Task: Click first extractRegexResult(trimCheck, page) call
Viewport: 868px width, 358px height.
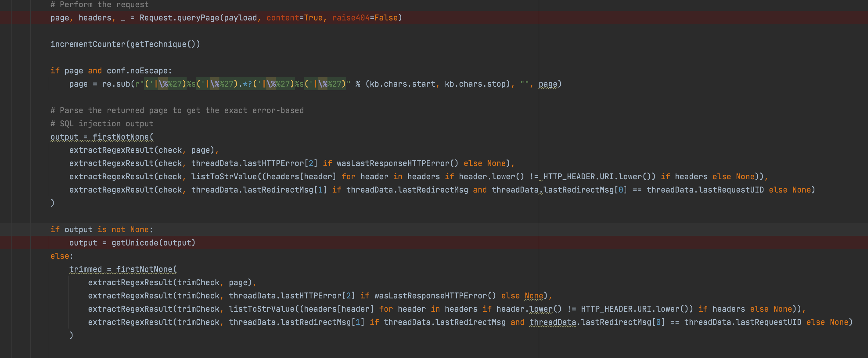Action: (x=170, y=282)
